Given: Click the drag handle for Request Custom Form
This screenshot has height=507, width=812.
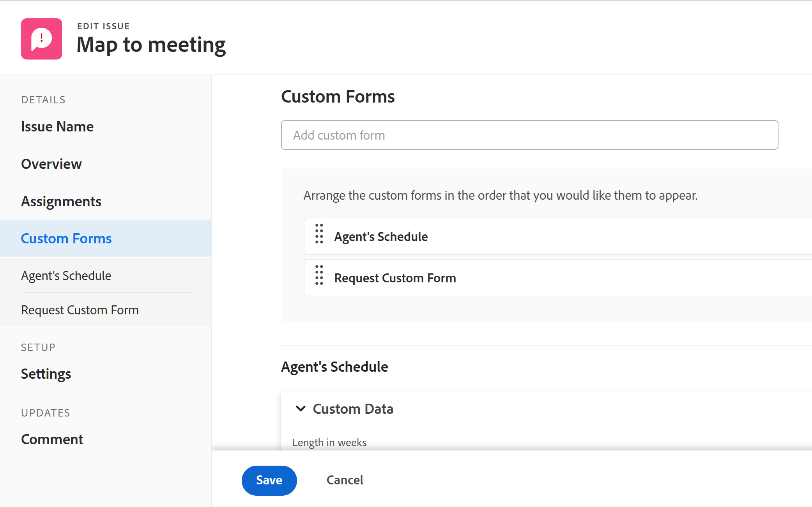Looking at the screenshot, I should click(319, 275).
